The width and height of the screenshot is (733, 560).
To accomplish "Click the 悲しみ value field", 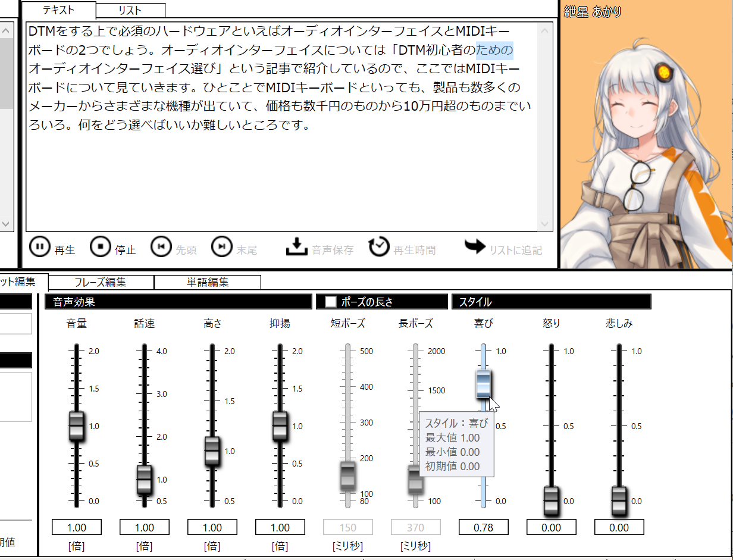I will (619, 527).
